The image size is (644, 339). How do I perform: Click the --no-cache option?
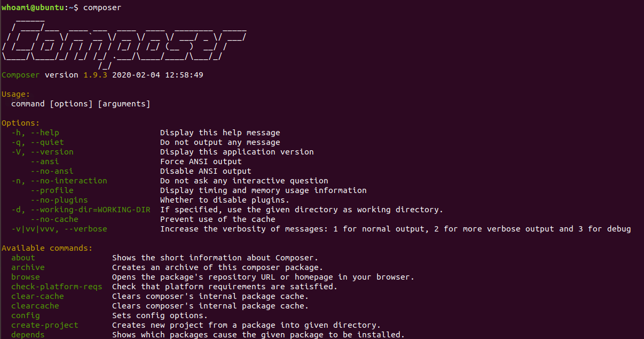tap(54, 219)
